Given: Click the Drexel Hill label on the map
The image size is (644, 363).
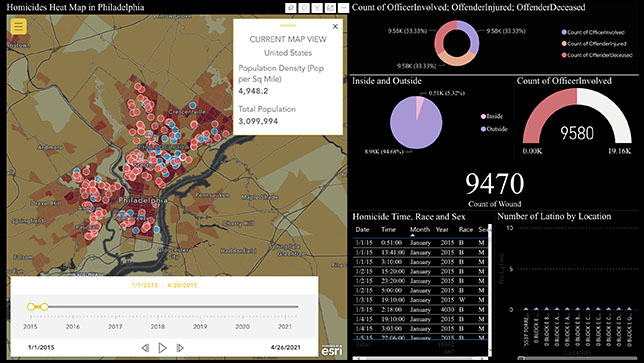Looking at the screenshot, I should coord(46,203).
